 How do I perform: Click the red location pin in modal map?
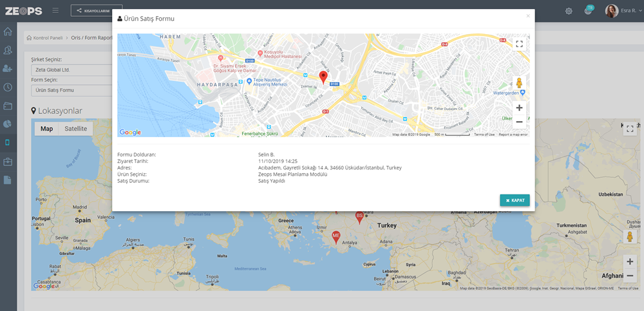click(324, 77)
